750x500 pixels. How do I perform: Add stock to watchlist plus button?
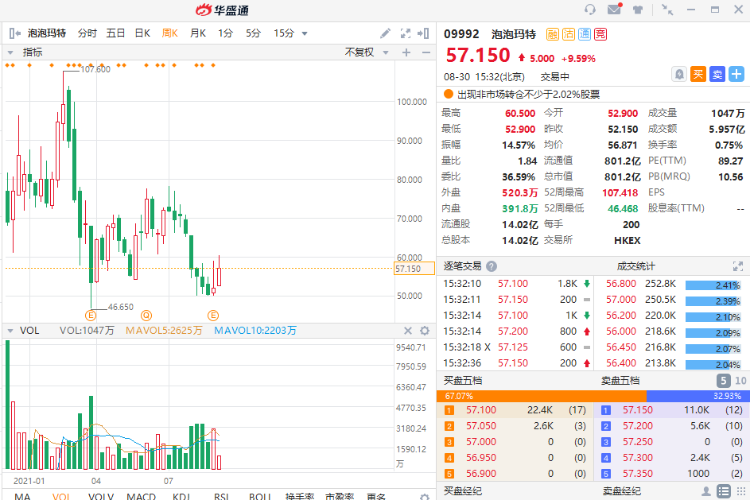(736, 74)
